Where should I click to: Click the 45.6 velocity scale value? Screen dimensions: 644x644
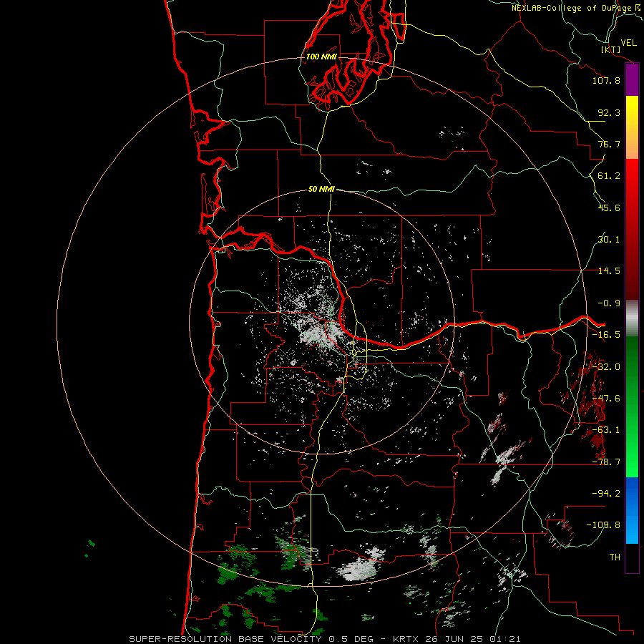(609, 208)
